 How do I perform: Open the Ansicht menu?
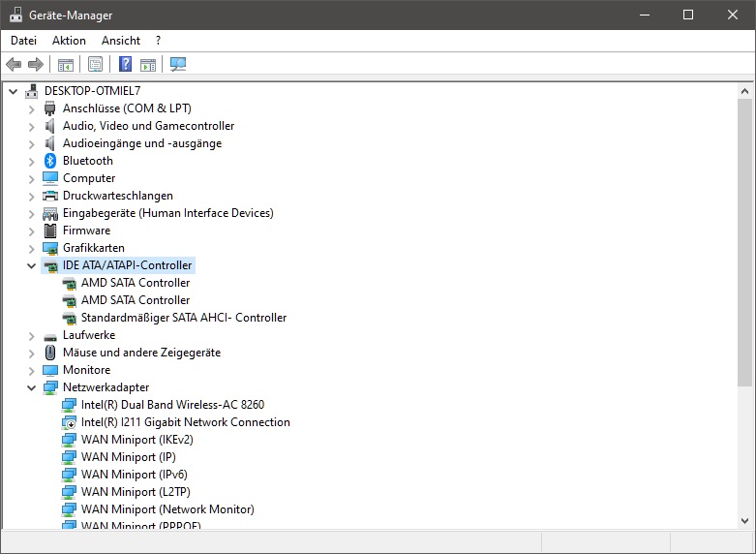click(121, 41)
